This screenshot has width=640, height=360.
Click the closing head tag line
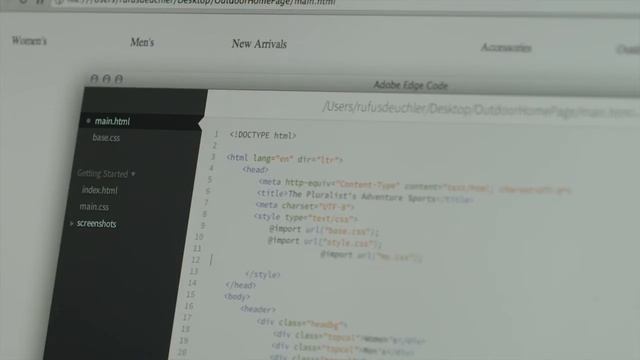pos(241,285)
